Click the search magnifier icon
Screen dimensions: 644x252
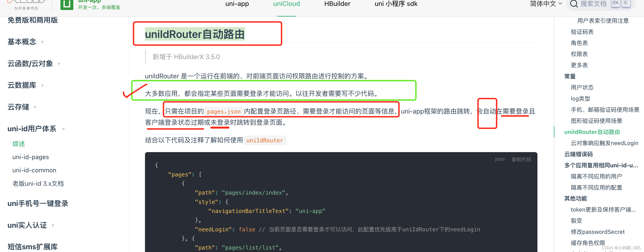pyautogui.click(x=574, y=4)
